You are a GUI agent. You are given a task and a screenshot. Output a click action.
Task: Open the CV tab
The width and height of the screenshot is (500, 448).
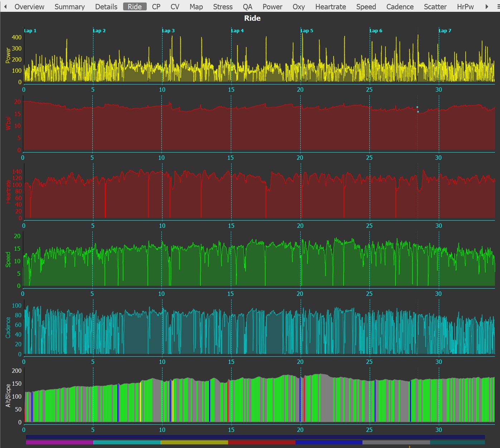[x=175, y=6]
